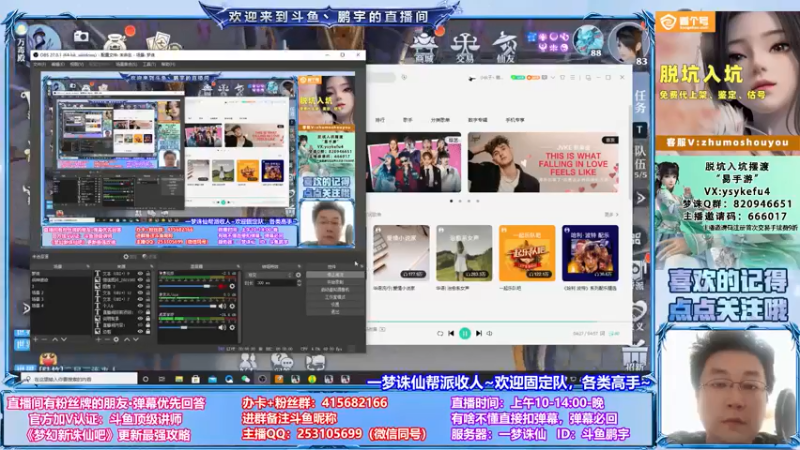
Task: Adjust the desktop audio volume slider in OBS
Action: [187, 328]
